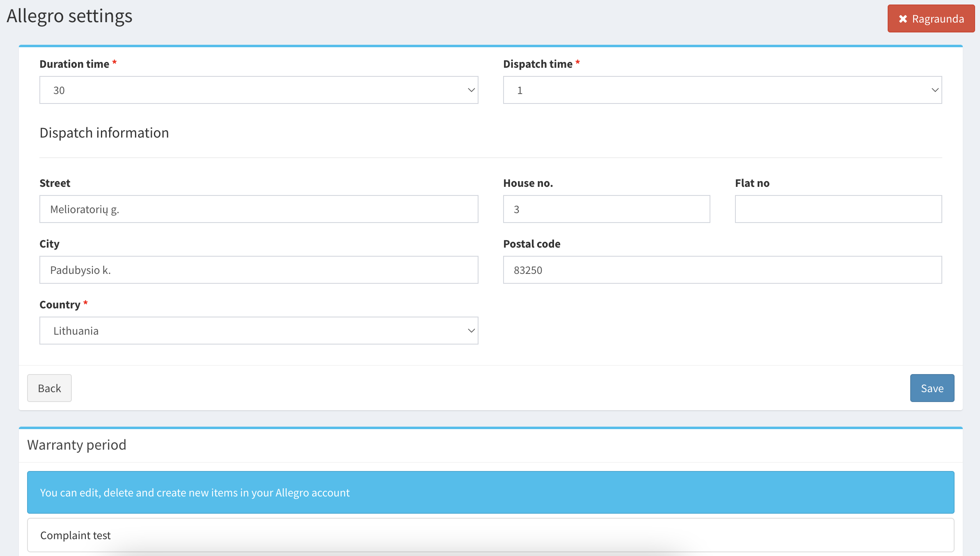
Task: Focus the City input field
Action: 259,270
